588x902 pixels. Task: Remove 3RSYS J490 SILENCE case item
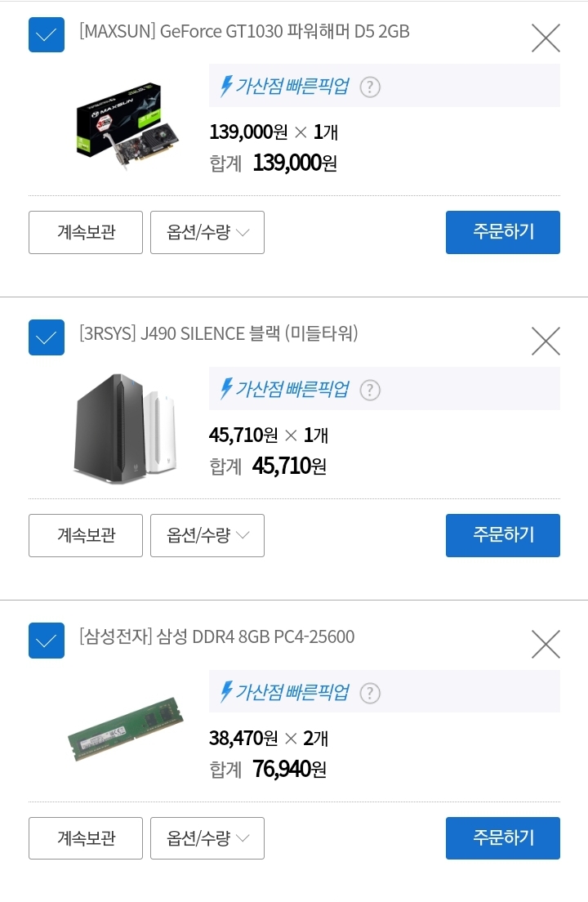[546, 341]
